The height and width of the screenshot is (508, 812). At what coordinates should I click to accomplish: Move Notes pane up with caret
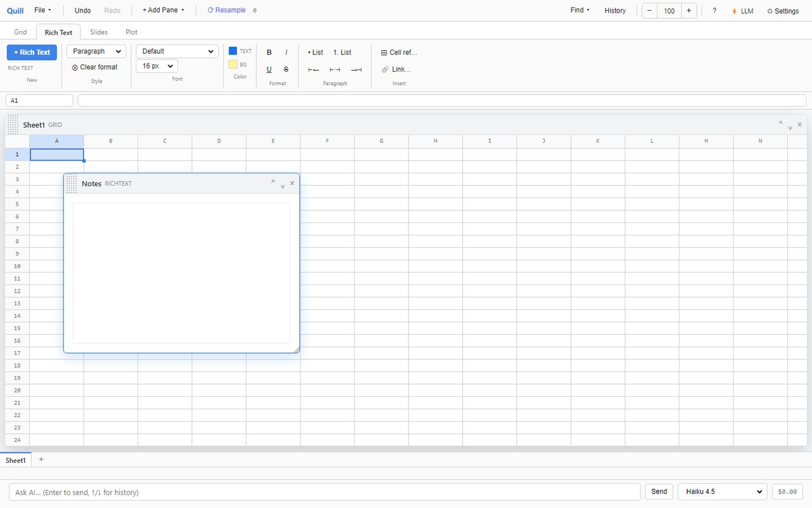click(x=273, y=181)
